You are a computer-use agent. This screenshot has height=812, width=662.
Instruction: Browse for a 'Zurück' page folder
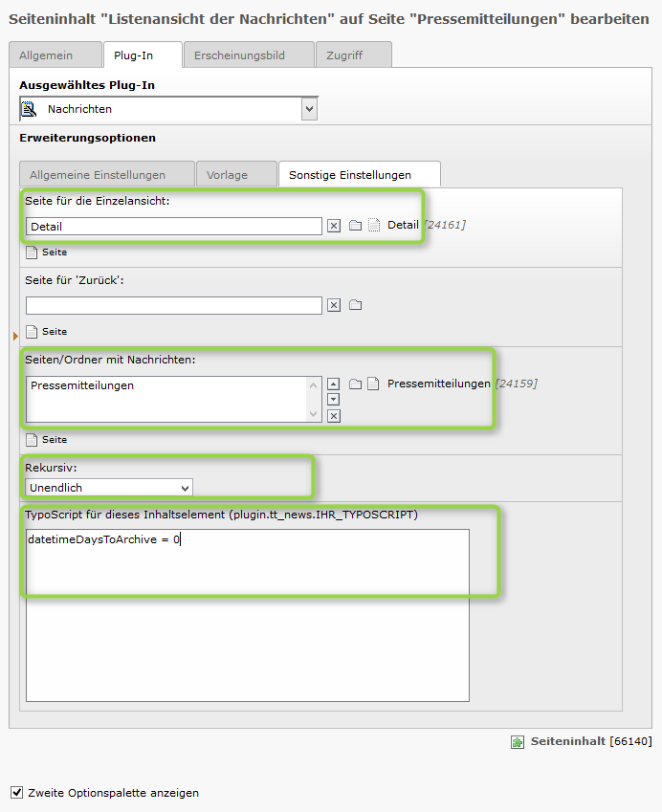(355, 304)
